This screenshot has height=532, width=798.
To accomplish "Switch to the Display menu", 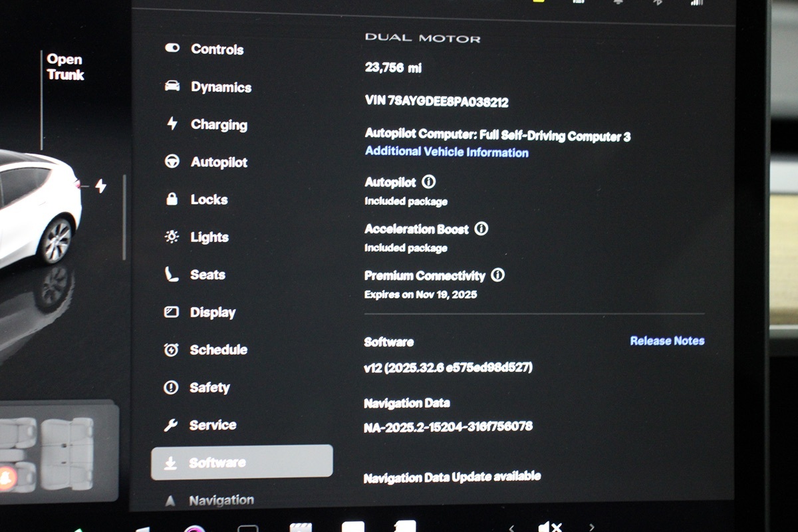I will click(x=213, y=313).
